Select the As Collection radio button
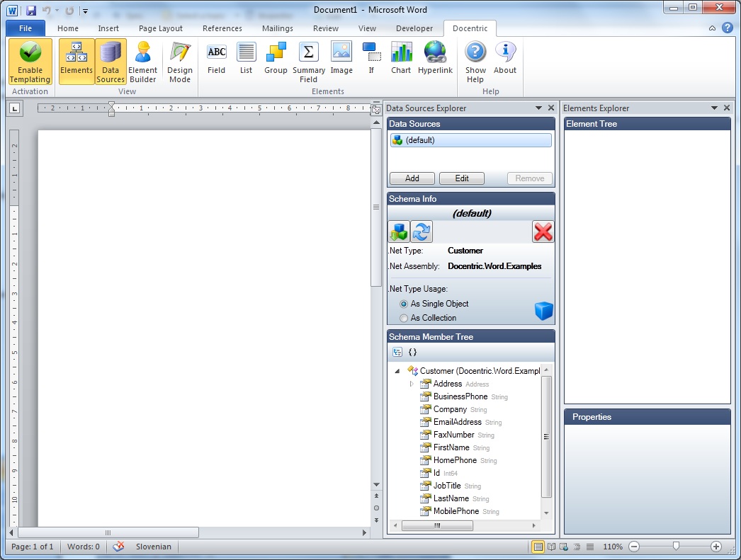 405,318
